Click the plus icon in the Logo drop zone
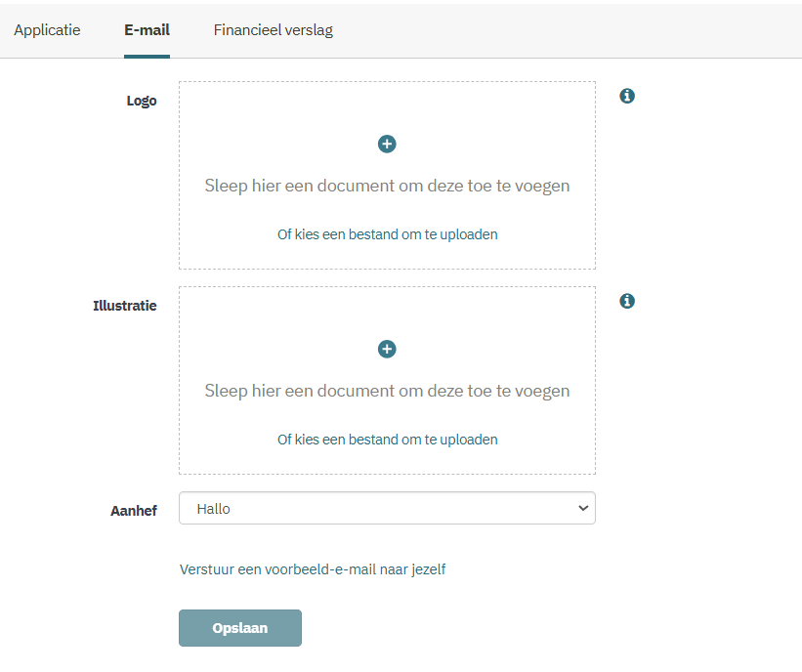Image resolution: width=802 pixels, height=672 pixels. (x=387, y=145)
